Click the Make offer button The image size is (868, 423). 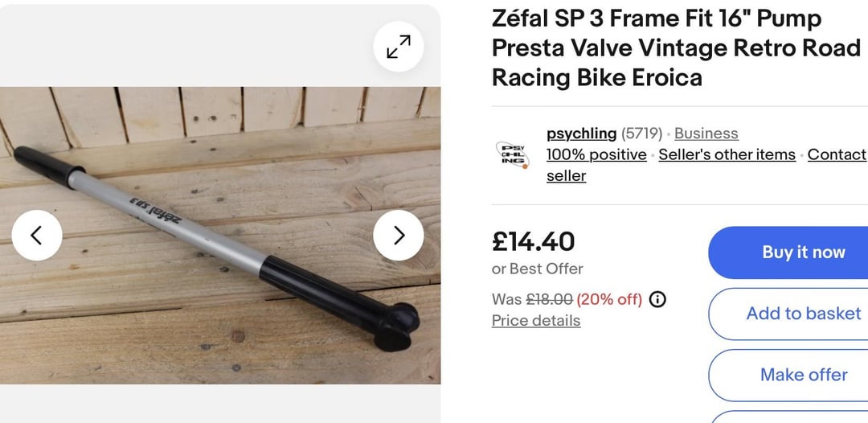point(788,375)
